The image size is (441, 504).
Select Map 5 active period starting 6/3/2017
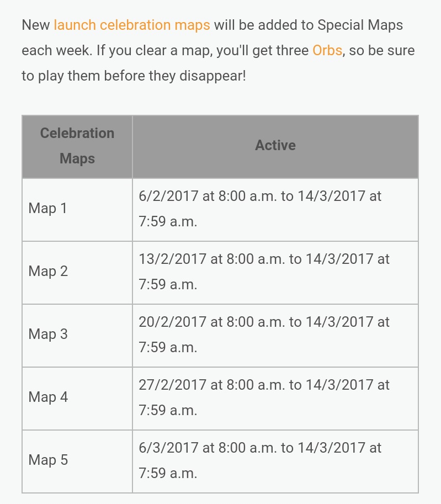275,461
